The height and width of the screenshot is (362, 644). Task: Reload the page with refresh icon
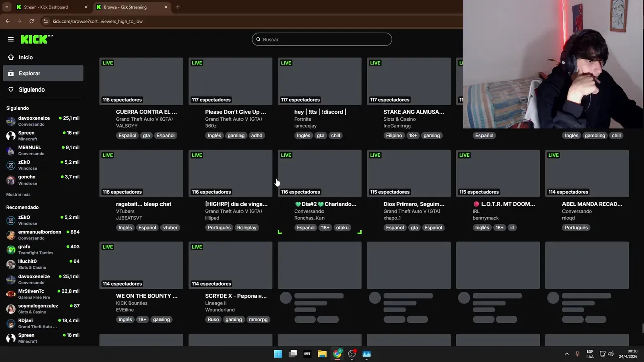pos(31,21)
